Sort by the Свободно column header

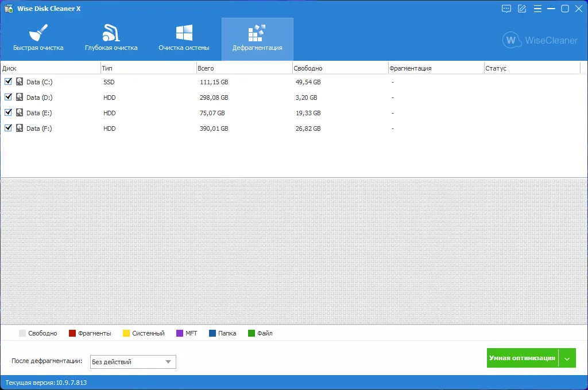point(340,68)
